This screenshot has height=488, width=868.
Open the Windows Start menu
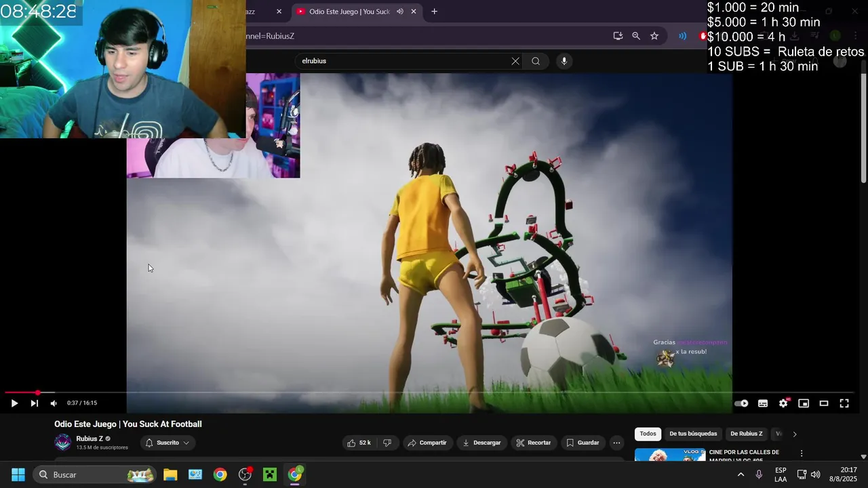click(18, 474)
